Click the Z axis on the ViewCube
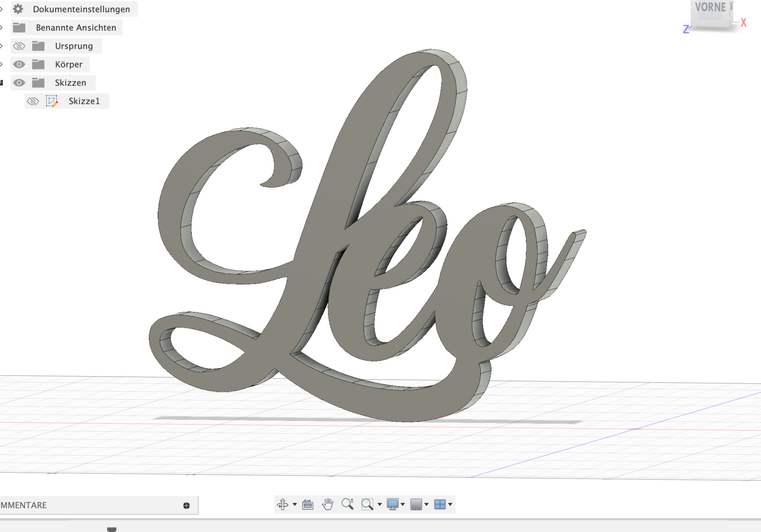 [686, 29]
